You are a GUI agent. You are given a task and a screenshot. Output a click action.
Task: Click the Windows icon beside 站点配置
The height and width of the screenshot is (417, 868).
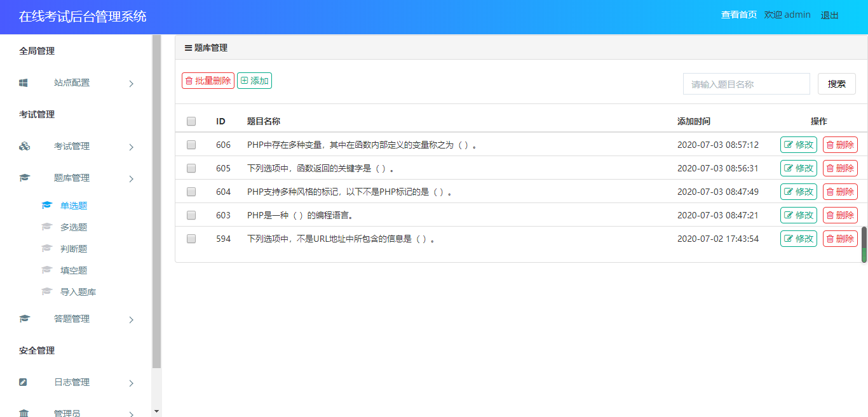point(24,83)
